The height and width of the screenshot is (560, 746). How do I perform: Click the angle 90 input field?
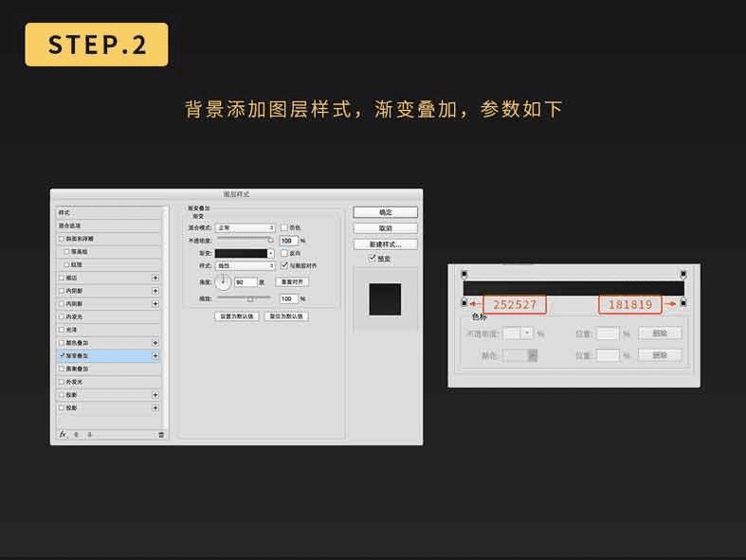click(246, 282)
